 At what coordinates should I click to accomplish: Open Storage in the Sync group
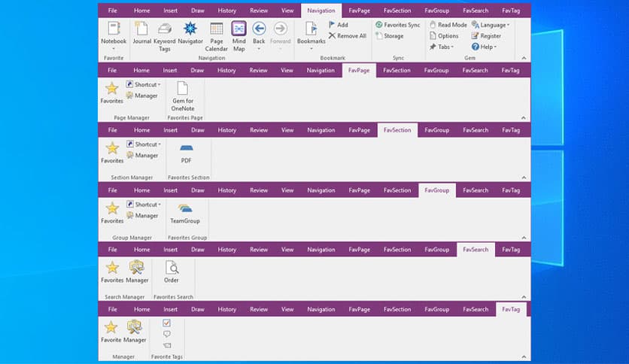390,35
